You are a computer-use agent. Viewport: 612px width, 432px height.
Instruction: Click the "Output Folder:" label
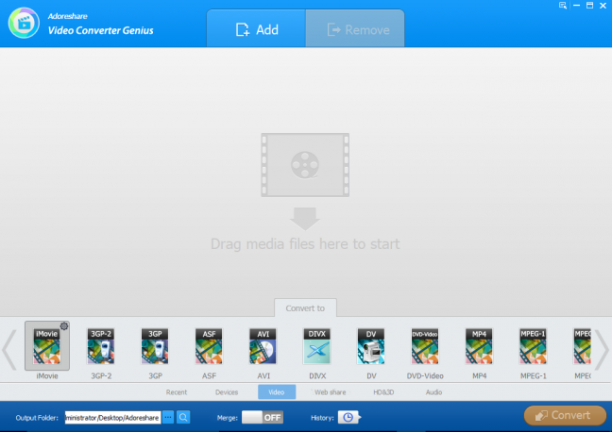[37, 418]
